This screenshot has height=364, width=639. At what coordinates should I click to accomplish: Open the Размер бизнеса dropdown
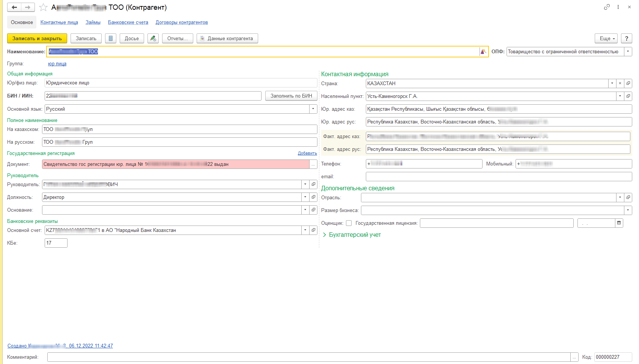coord(628,210)
